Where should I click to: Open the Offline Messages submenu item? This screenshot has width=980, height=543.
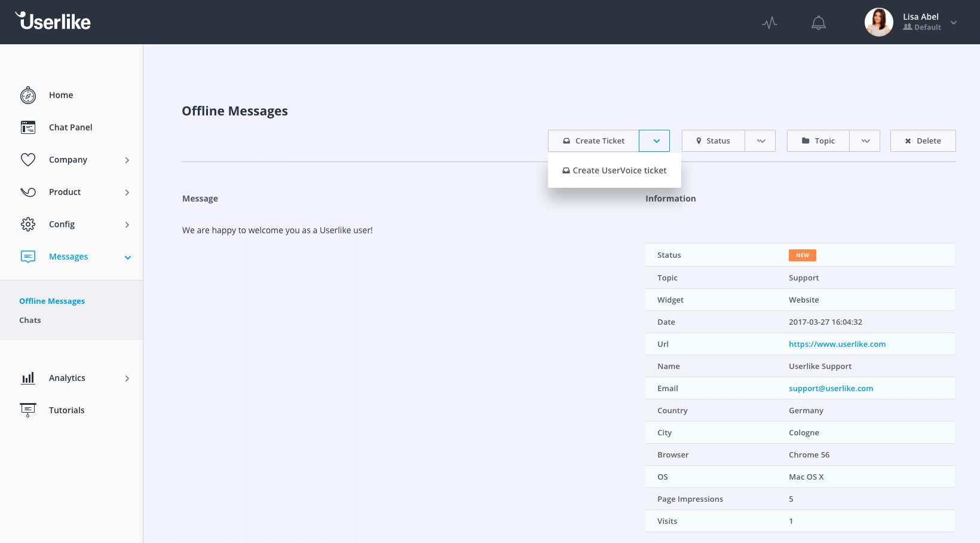click(52, 301)
